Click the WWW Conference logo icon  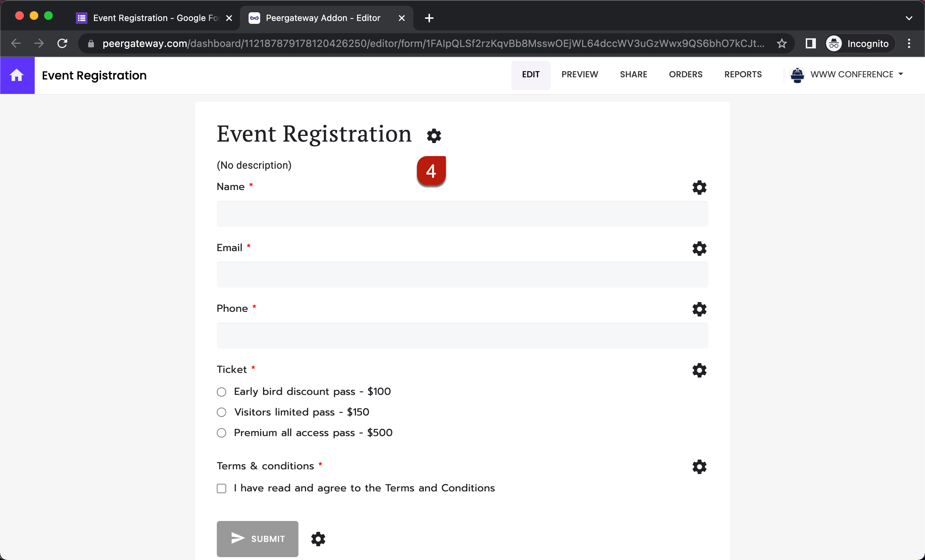(x=798, y=75)
